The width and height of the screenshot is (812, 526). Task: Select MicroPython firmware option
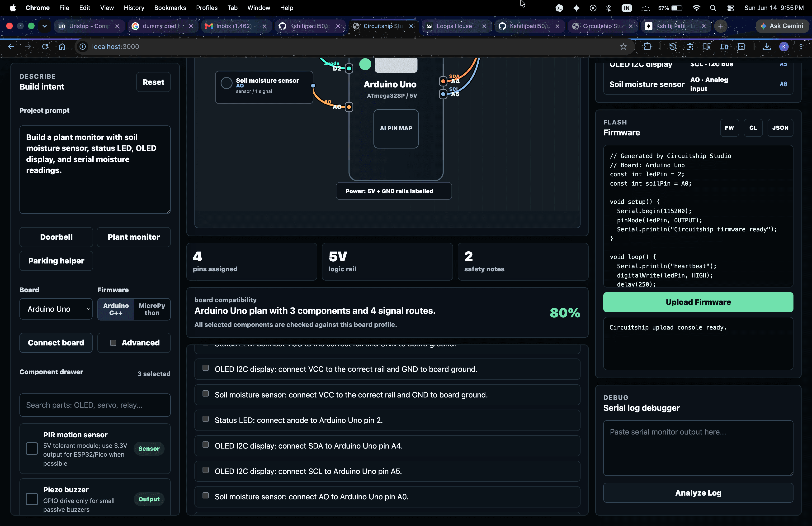pyautogui.click(x=152, y=309)
